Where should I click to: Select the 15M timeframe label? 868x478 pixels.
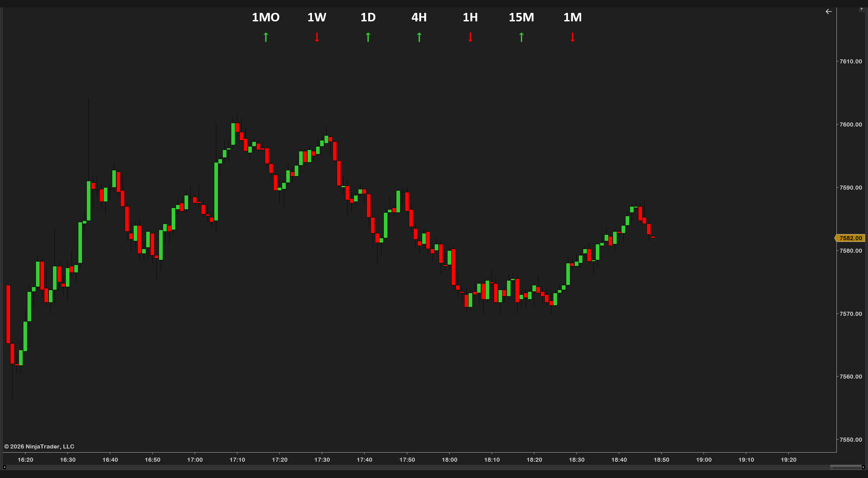point(521,17)
